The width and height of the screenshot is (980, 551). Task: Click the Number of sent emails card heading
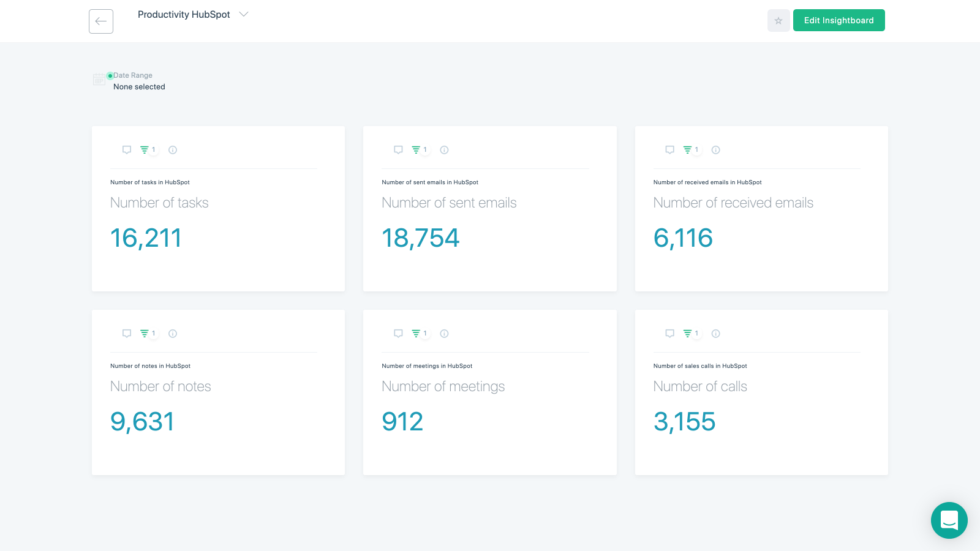click(449, 203)
